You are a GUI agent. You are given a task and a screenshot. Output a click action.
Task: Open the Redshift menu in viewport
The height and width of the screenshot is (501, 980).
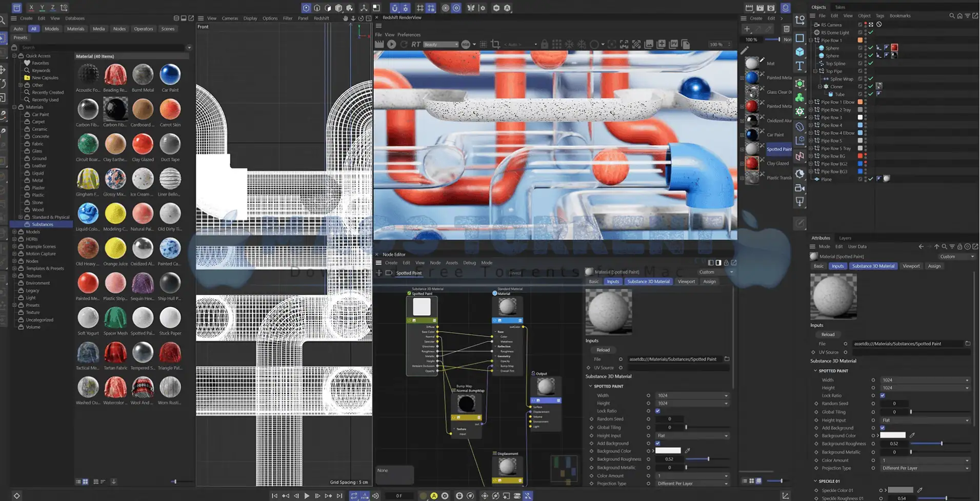point(322,18)
